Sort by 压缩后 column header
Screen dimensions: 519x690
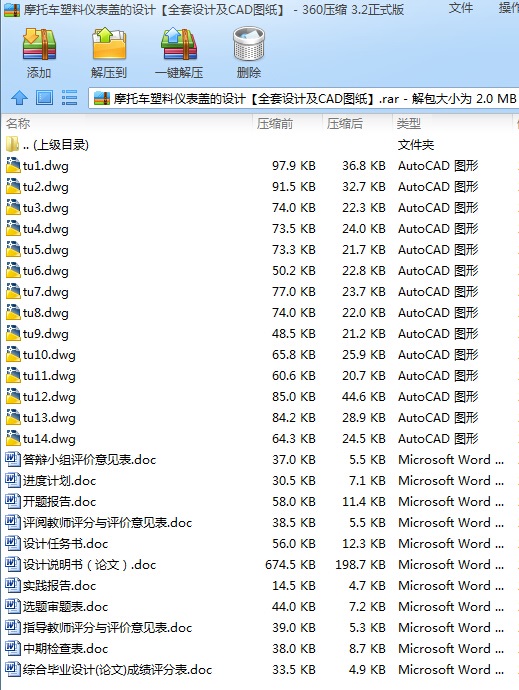[345, 124]
